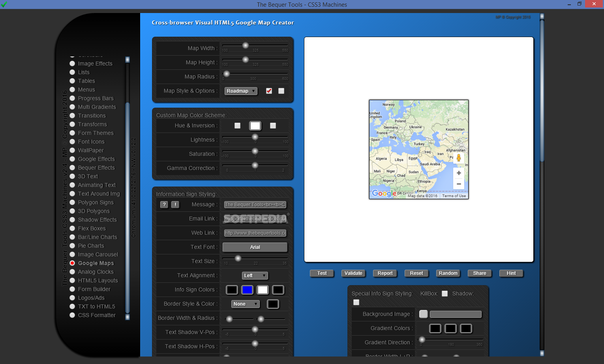Toggle the unchecked box right of Roadmap options
The width and height of the screenshot is (604, 364).
(x=281, y=91)
